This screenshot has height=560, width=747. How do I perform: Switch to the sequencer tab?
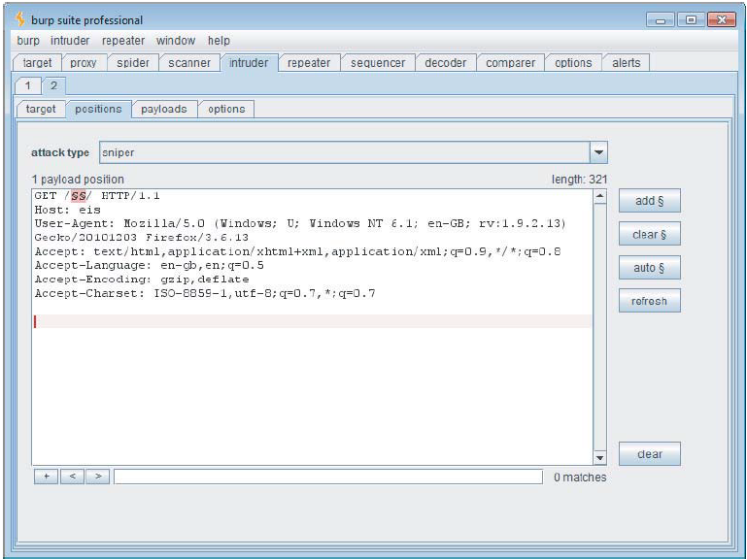coord(378,63)
